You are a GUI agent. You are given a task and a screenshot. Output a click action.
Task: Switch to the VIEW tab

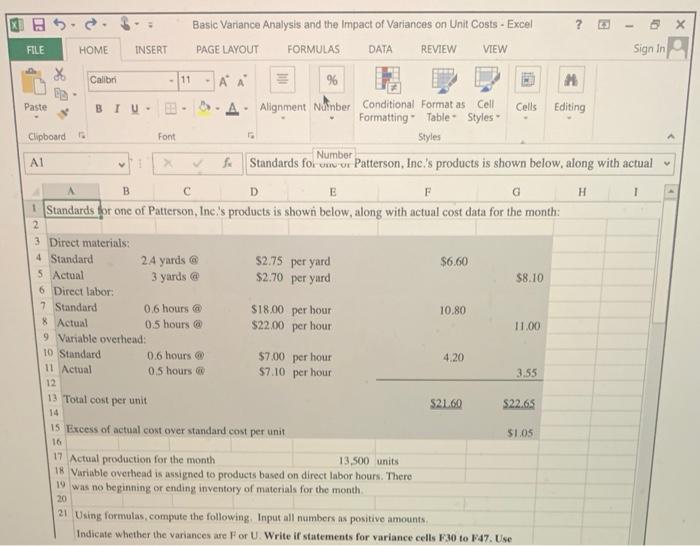coord(495,49)
